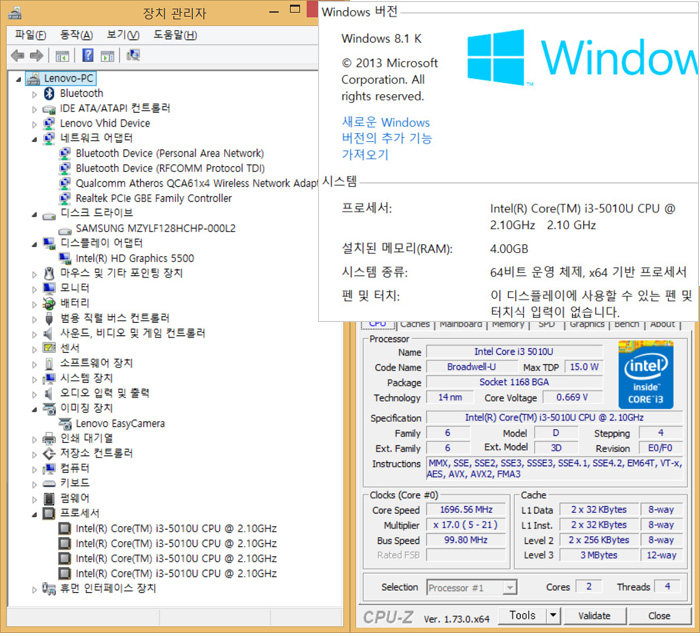Collapse the 디스플레이 어댑터 node
The width and height of the screenshot is (700, 636).
[34, 244]
